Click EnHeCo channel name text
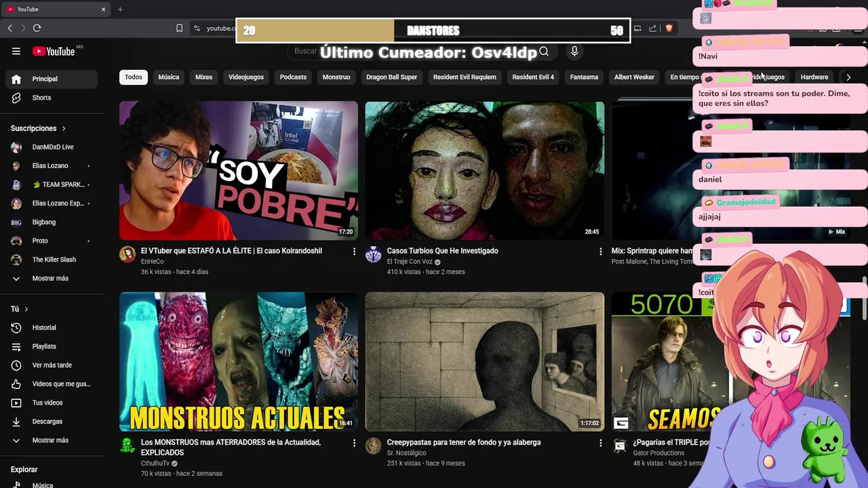 pyautogui.click(x=152, y=262)
